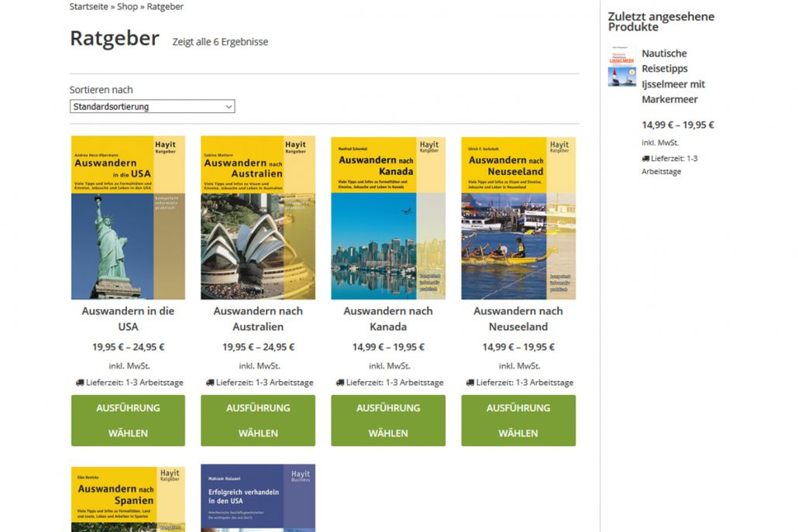Click the 'Sortieren nach' label
The height and width of the screenshot is (532, 798).
coord(101,90)
